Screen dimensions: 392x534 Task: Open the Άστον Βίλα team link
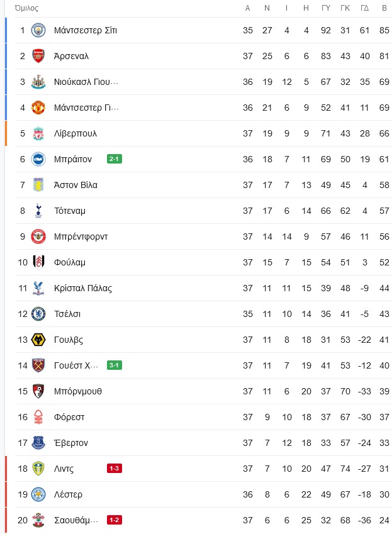[76, 185]
